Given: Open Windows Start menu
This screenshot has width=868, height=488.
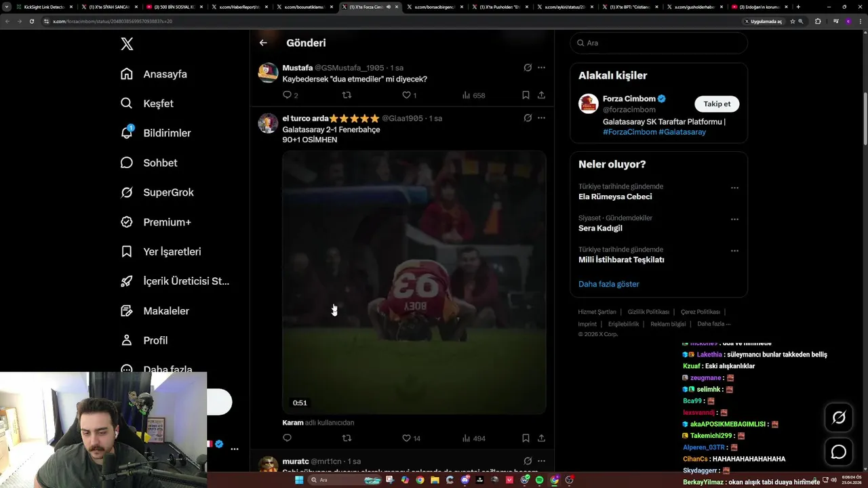Looking at the screenshot, I should (299, 480).
